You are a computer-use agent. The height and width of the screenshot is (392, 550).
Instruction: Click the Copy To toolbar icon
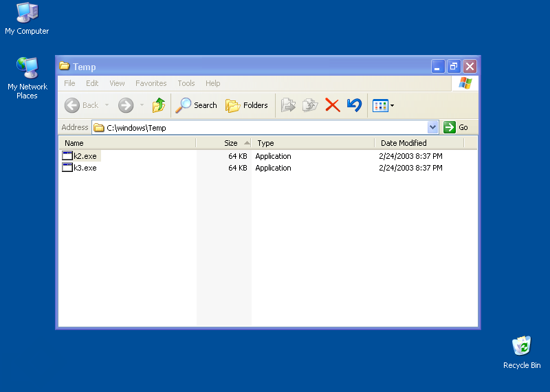(x=310, y=105)
